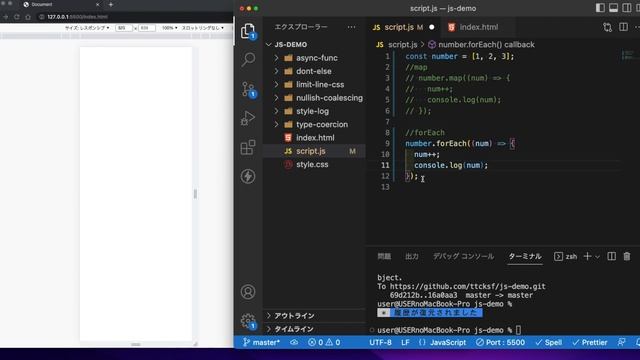
Task: Open the lightning bolt extension view
Action: (248, 176)
